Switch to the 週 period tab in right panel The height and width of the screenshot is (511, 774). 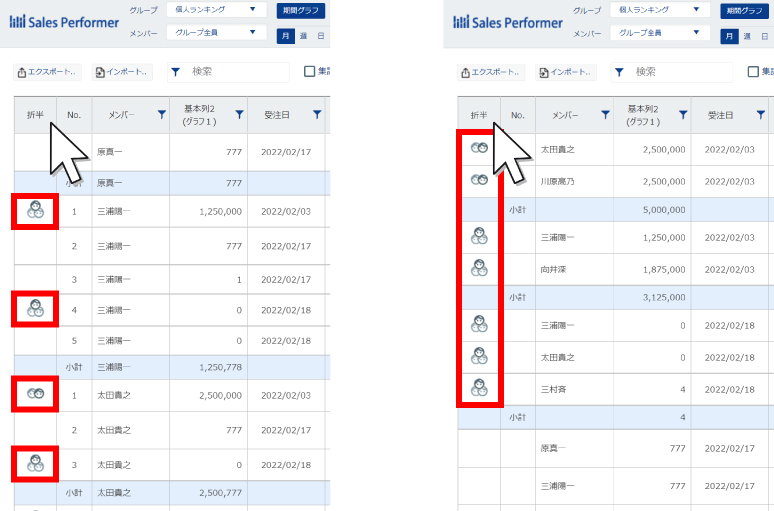[746, 36]
